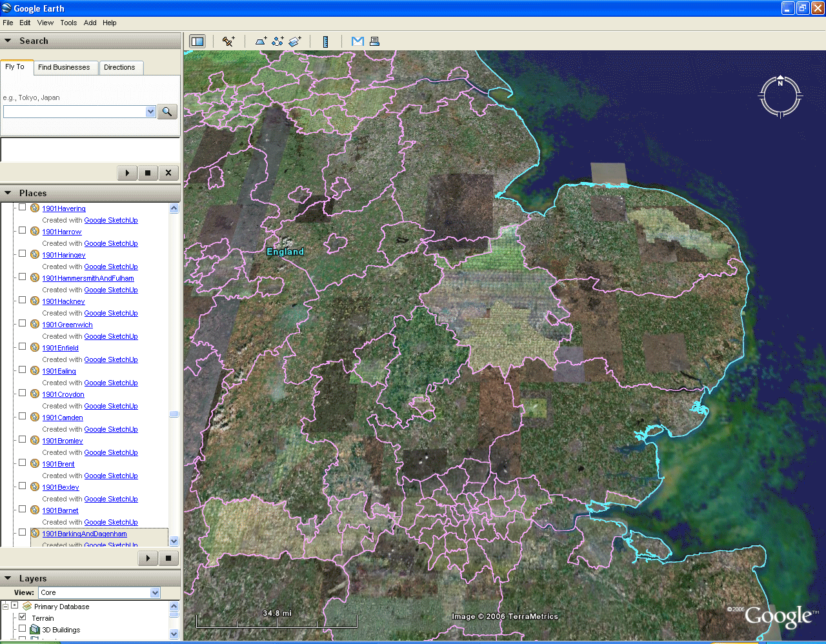Click the 1901Havering placemark icon
The image size is (826, 644).
click(x=35, y=208)
